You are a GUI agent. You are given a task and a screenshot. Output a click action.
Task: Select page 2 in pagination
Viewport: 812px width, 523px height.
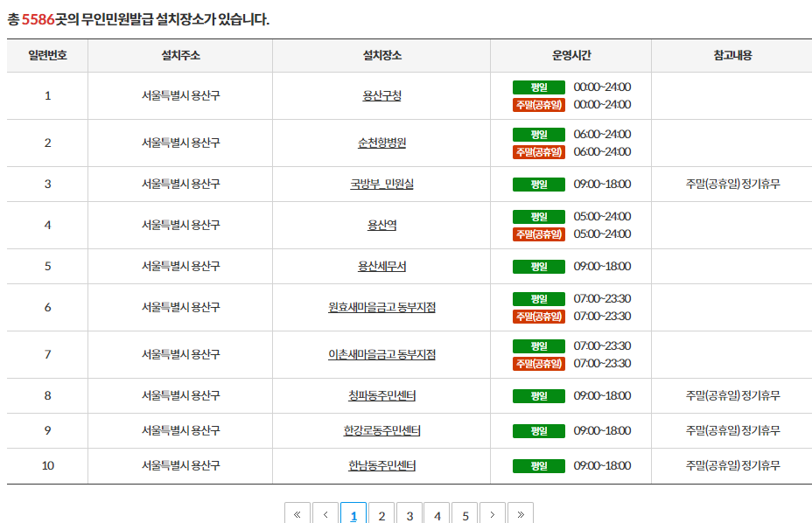[381, 515]
